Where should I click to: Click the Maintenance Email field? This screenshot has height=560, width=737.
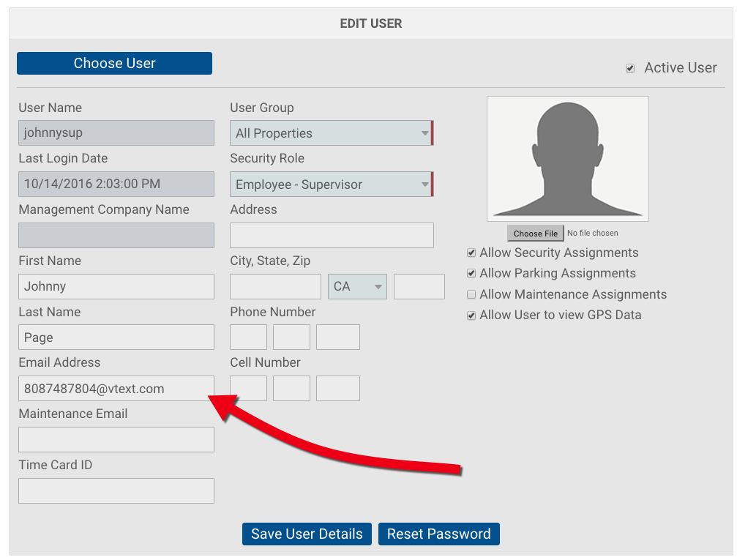[116, 440]
